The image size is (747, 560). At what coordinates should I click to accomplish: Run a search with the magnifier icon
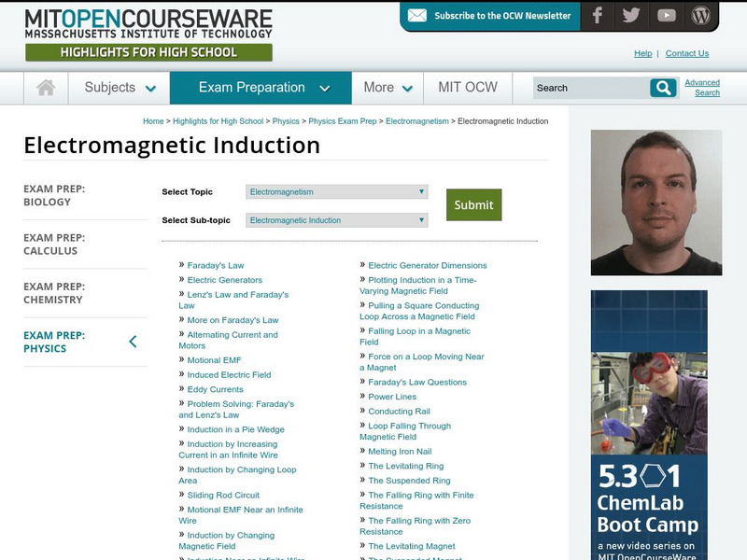coord(663,87)
